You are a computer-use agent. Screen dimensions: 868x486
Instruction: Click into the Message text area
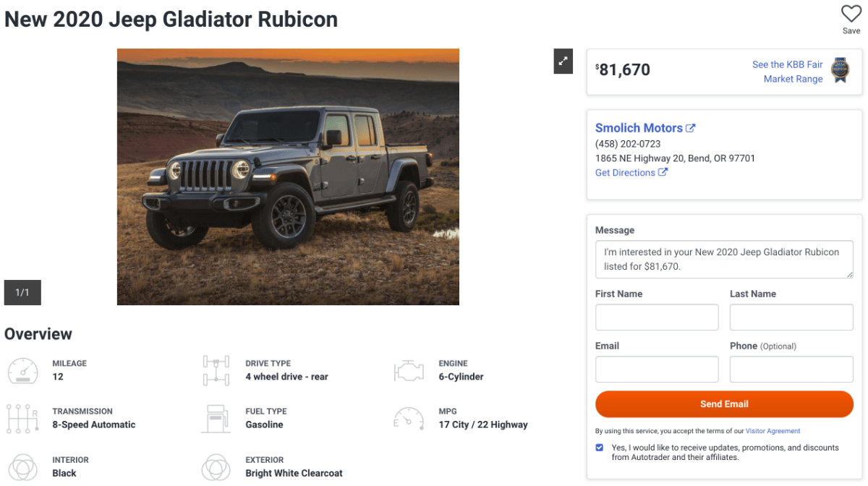(x=723, y=259)
